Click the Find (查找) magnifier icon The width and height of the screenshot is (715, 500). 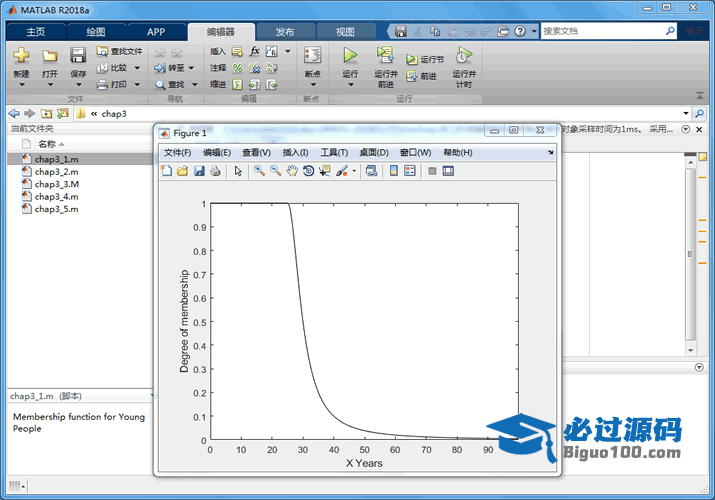(160, 85)
